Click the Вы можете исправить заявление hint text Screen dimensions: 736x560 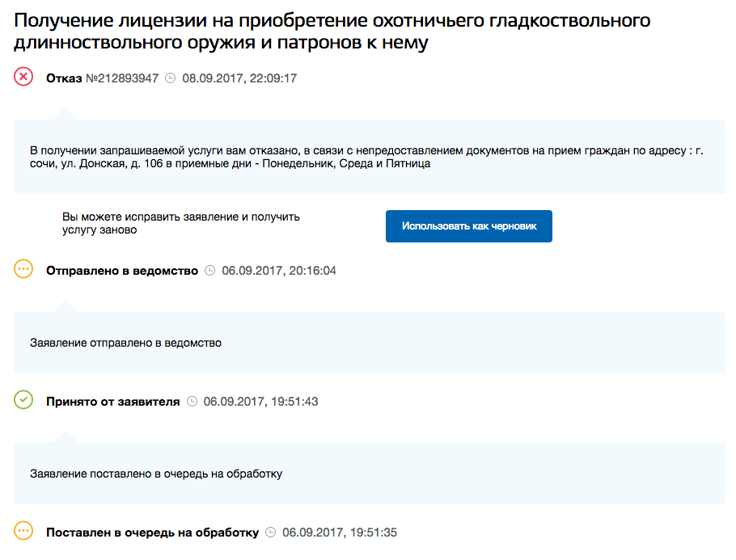coord(181,223)
